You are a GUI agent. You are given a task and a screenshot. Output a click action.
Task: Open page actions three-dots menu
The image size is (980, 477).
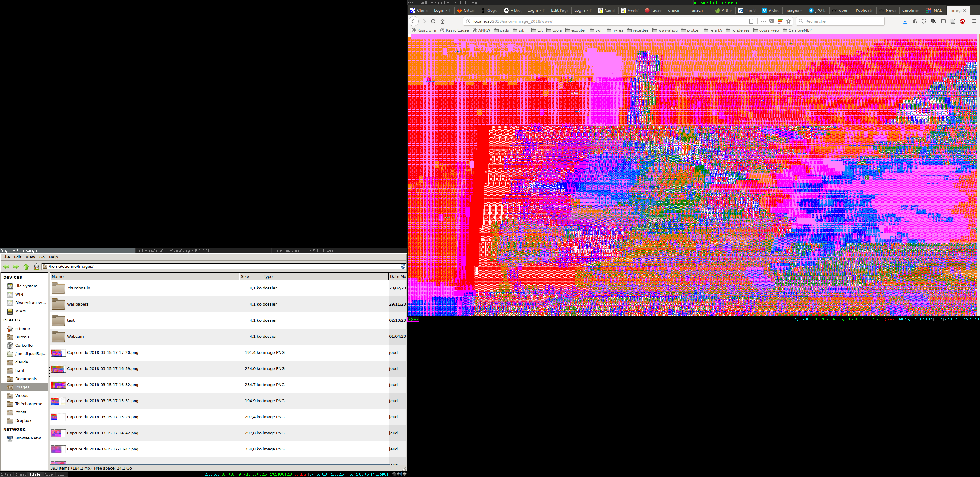point(763,21)
